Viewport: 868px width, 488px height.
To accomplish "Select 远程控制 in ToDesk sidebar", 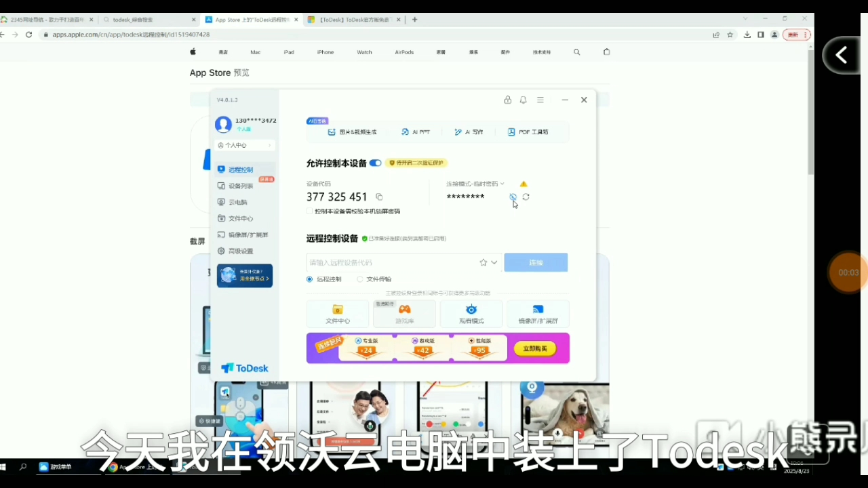I will [x=245, y=169].
